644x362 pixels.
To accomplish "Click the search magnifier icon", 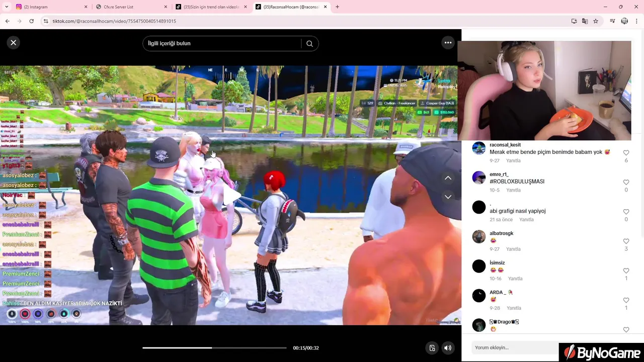I will 309,43.
